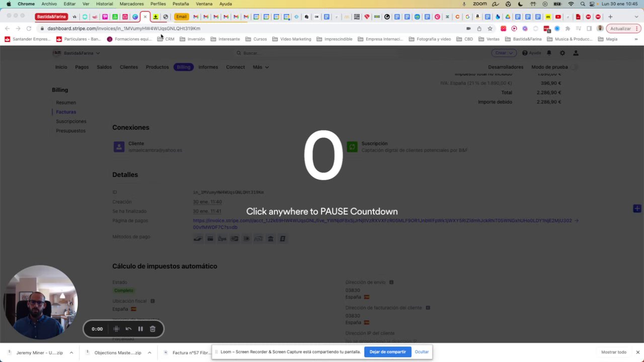Reload the page in Chrome
Image resolution: width=644 pixels, height=362 pixels.
(x=29, y=29)
